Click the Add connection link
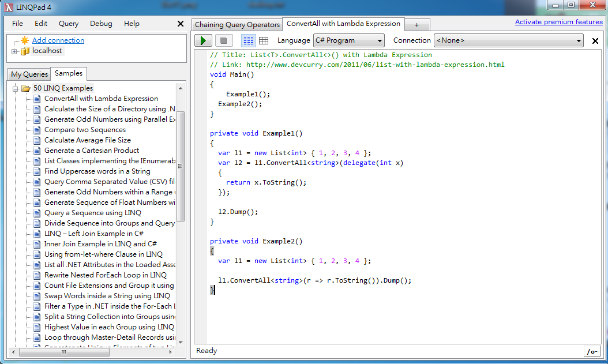608x364 pixels. tap(58, 40)
